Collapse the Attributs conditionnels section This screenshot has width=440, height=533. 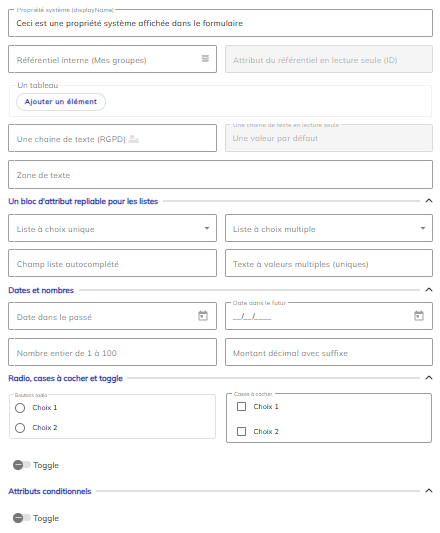(x=429, y=491)
